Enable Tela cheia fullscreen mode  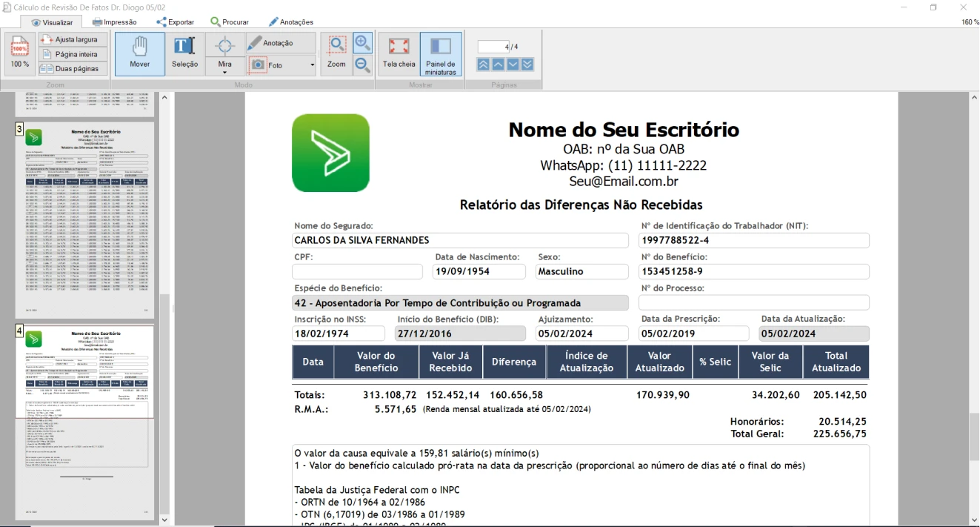399,53
